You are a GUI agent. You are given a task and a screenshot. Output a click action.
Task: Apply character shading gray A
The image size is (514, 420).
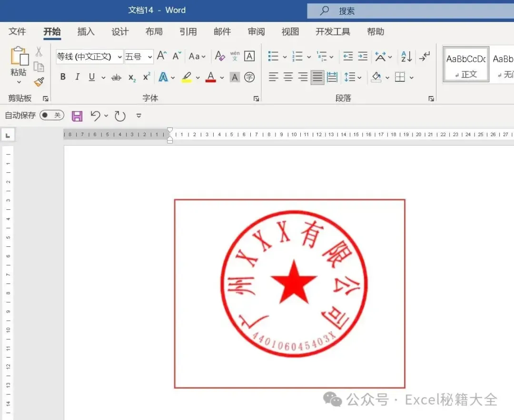click(x=235, y=78)
